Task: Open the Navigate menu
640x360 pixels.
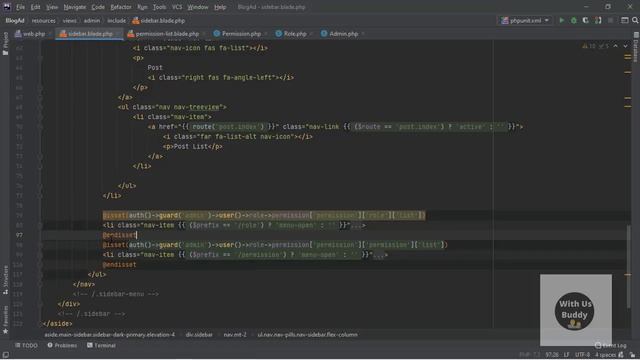Action: pyautogui.click(x=75, y=7)
